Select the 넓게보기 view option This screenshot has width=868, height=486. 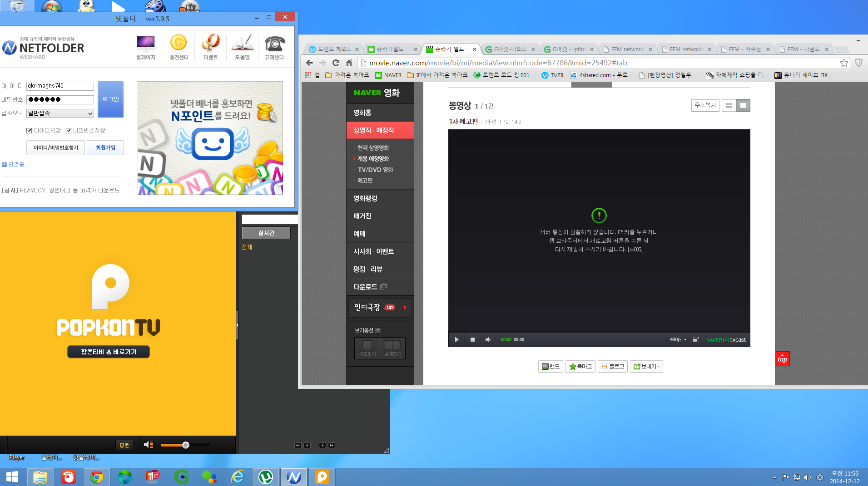coord(392,348)
